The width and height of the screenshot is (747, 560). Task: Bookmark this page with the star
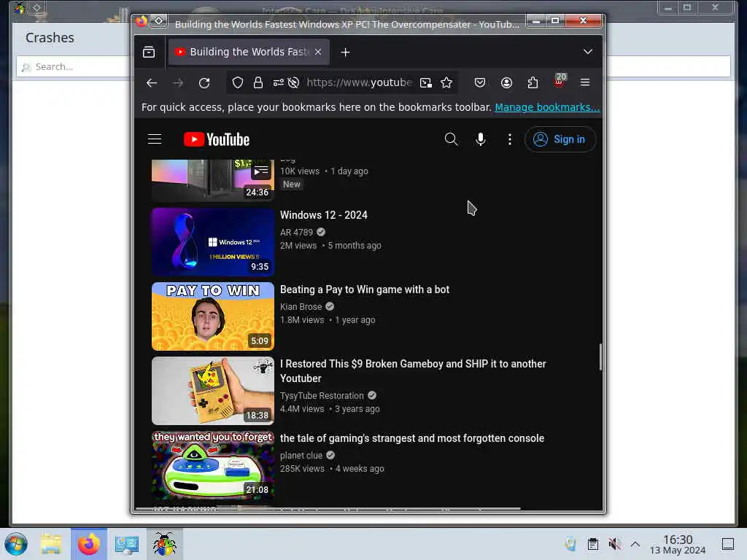(x=446, y=83)
